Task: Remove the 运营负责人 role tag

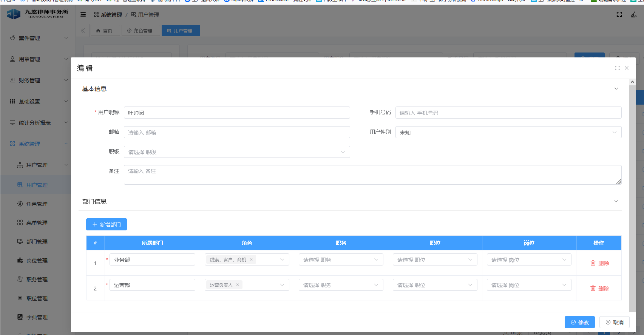Action: click(238, 285)
